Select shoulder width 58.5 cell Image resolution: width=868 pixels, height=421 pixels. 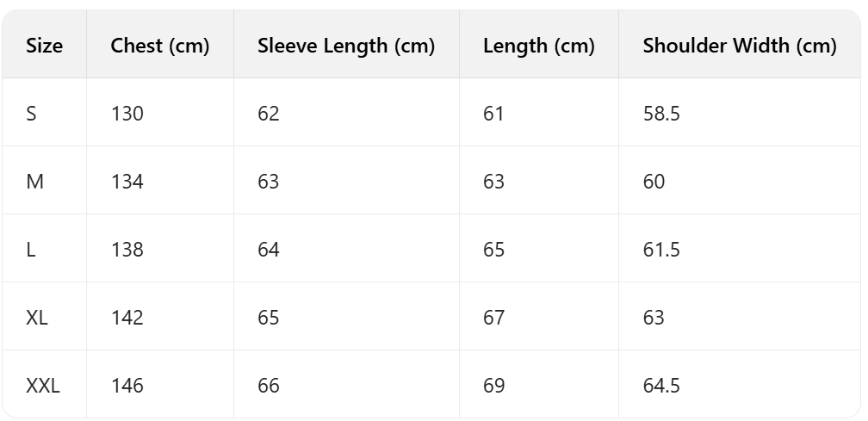661,114
